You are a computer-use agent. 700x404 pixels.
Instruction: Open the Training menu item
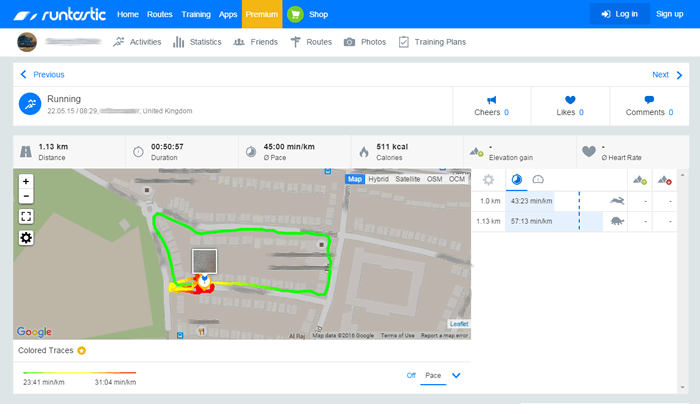click(x=196, y=14)
